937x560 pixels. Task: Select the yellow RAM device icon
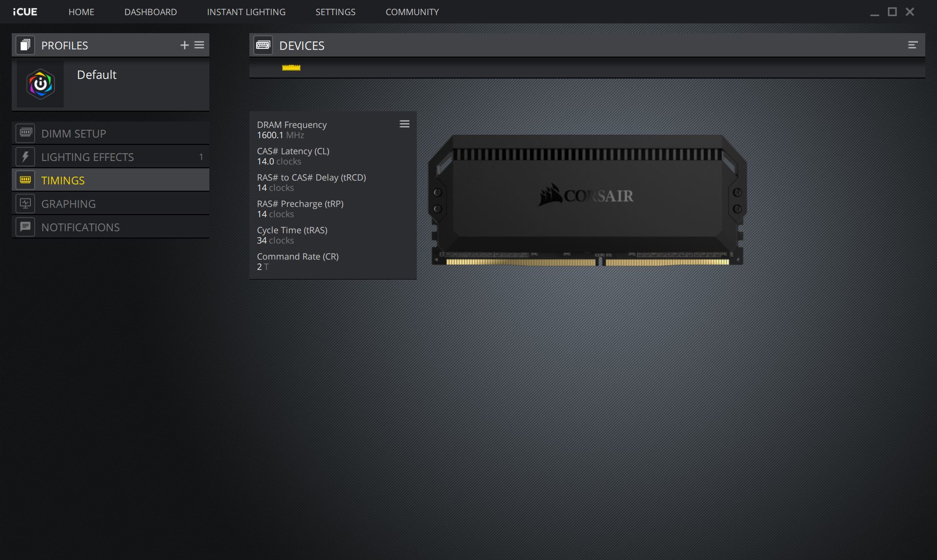pos(291,68)
